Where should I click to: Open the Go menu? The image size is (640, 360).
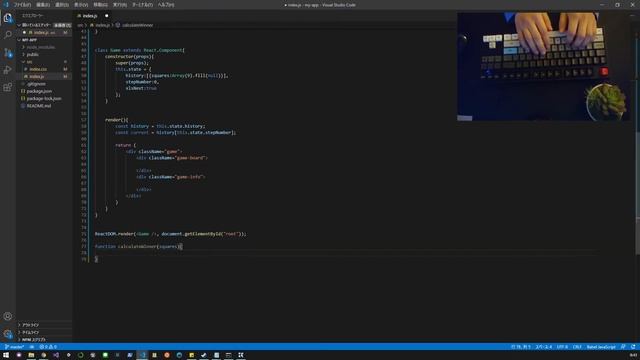pos(100,5)
